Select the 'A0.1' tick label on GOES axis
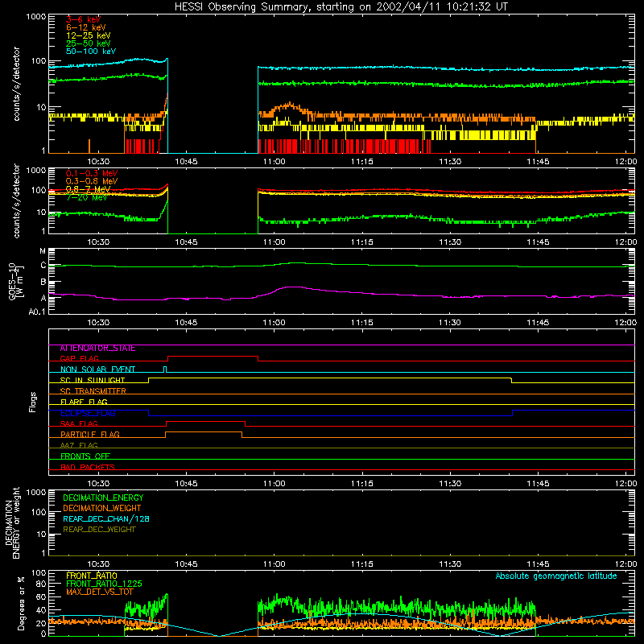Screen dimensions: 644x644 click(x=37, y=312)
